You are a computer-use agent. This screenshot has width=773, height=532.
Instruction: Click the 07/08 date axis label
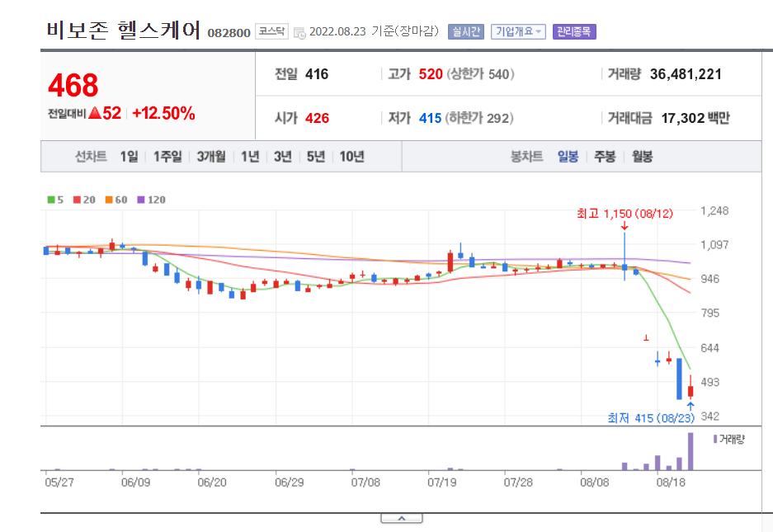[x=365, y=483]
